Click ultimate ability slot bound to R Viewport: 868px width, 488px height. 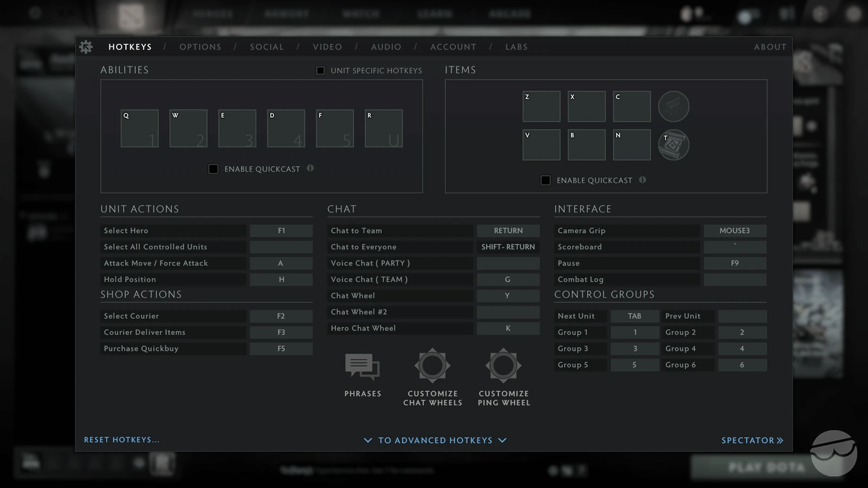coord(384,129)
